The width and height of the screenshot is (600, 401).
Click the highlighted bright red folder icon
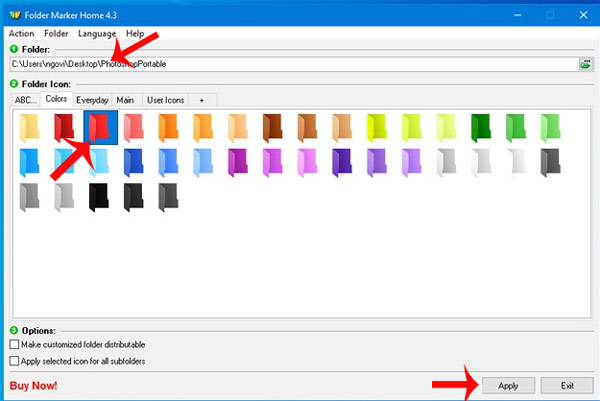(x=100, y=127)
